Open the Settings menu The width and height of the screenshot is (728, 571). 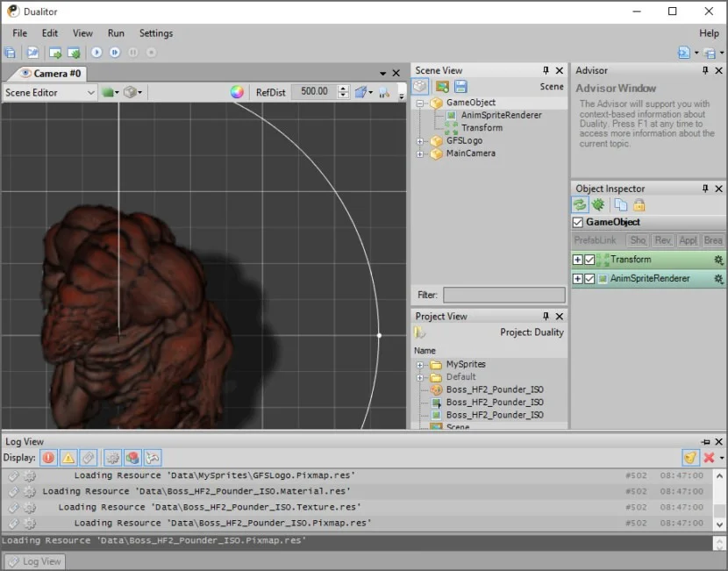point(156,33)
